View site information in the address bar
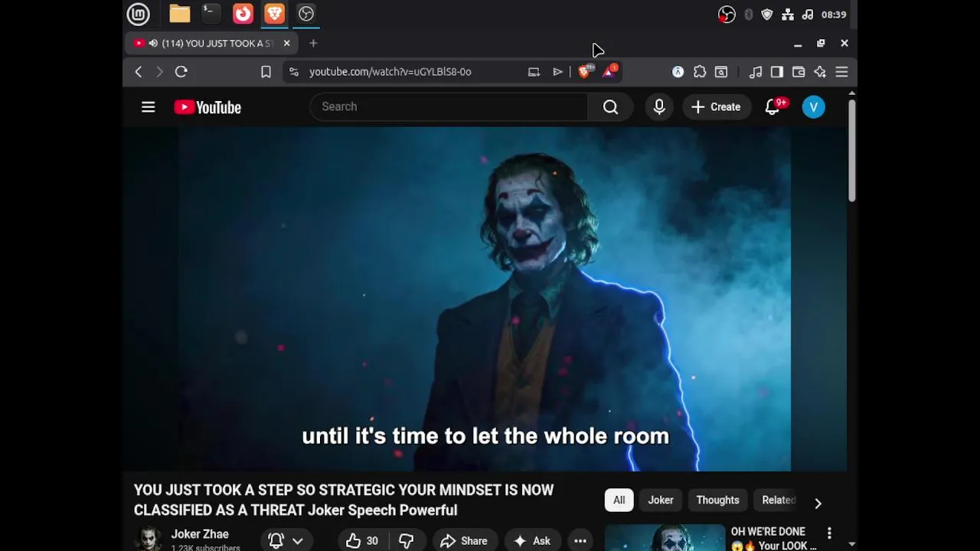The image size is (980, 551). [x=293, y=72]
